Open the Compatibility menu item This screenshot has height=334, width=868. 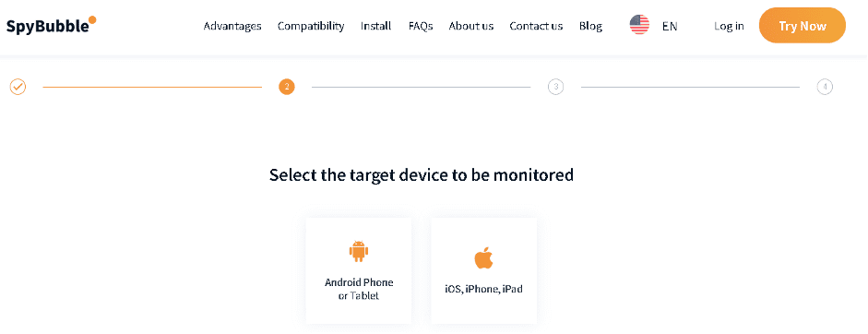click(x=311, y=26)
